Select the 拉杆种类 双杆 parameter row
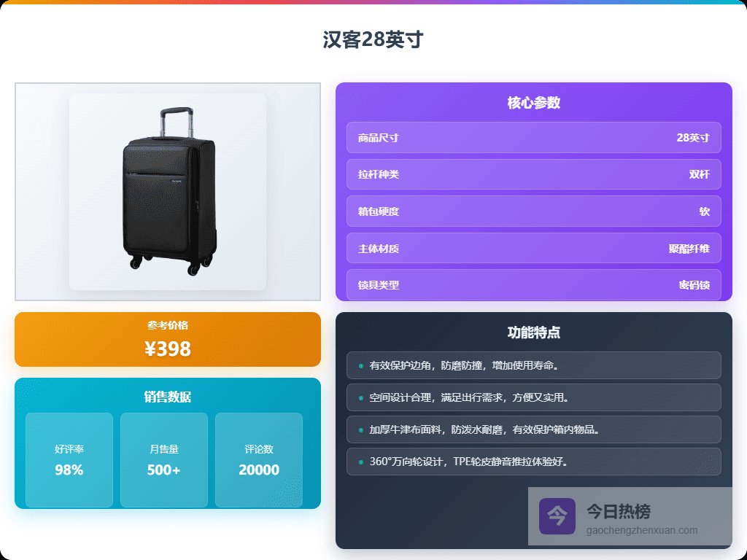Image resolution: width=747 pixels, height=560 pixels. [533, 174]
